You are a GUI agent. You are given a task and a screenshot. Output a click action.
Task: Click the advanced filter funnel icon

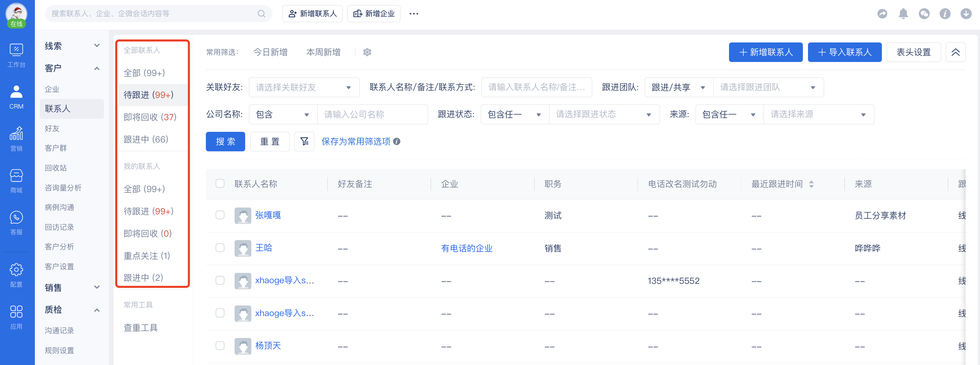tap(304, 142)
